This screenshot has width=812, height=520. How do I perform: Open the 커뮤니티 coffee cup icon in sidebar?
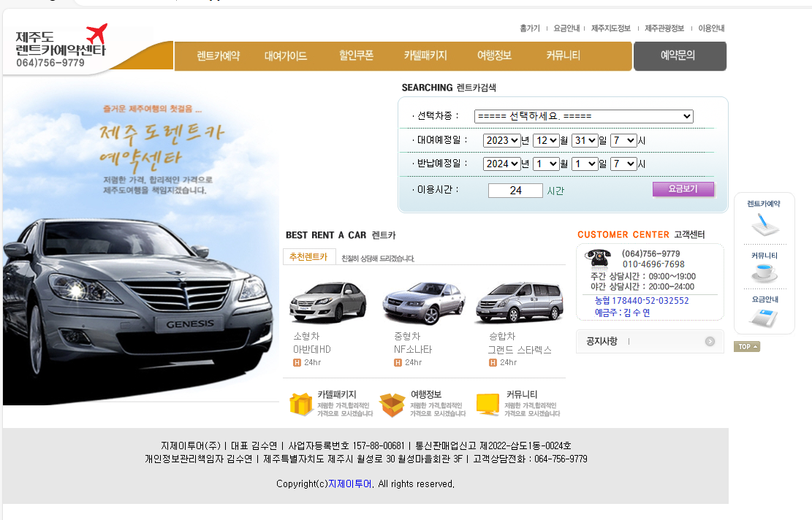click(x=764, y=272)
